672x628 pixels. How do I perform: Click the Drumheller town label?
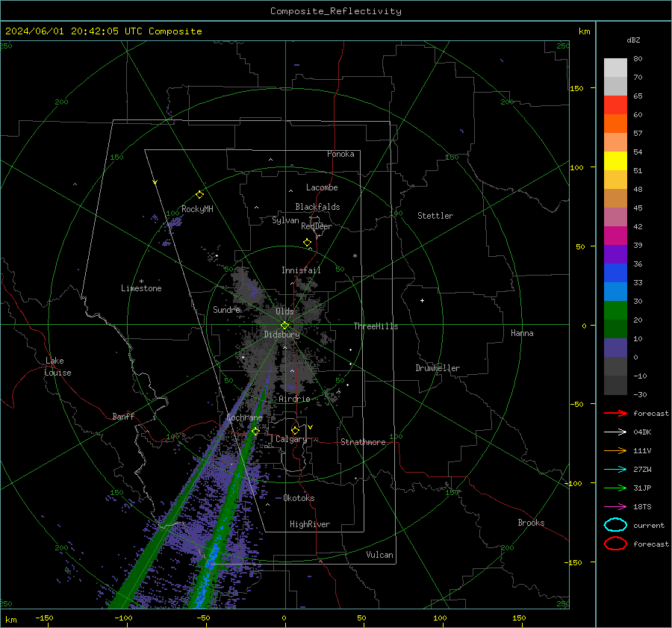pyautogui.click(x=438, y=368)
